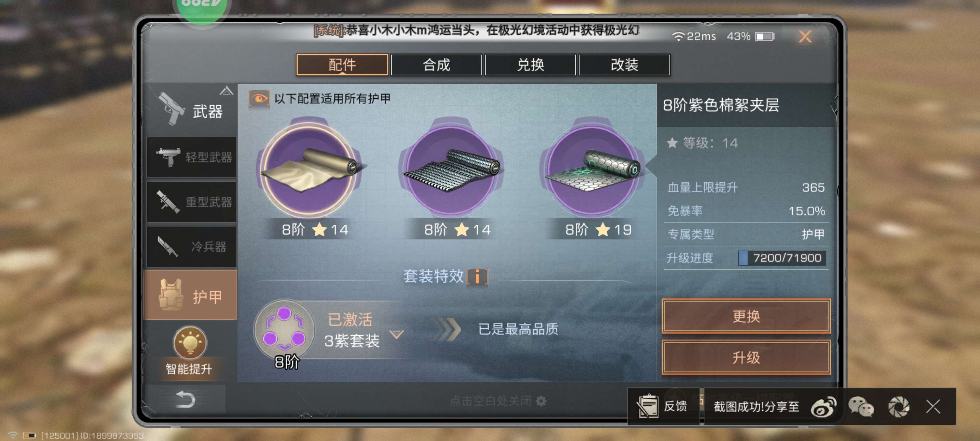
Task: Open the 武器 weapons category
Action: pyautogui.click(x=191, y=110)
